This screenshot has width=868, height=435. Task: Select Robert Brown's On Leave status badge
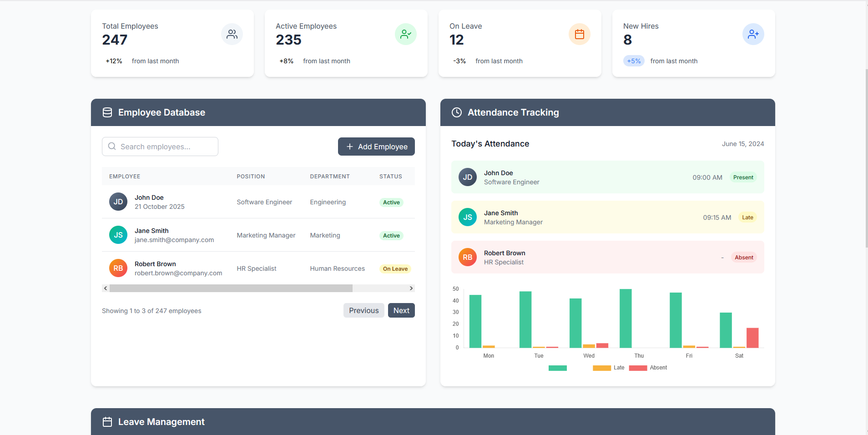pos(395,269)
